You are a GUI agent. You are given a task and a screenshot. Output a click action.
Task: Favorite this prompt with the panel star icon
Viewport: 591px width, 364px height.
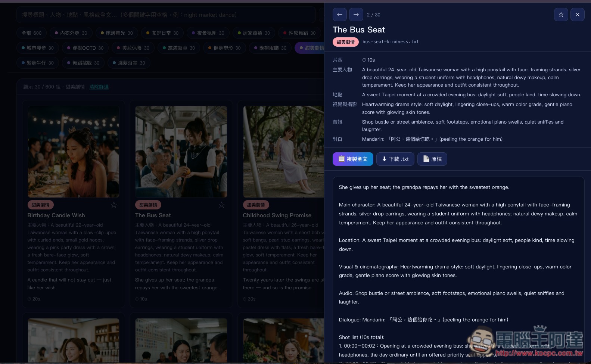561,15
